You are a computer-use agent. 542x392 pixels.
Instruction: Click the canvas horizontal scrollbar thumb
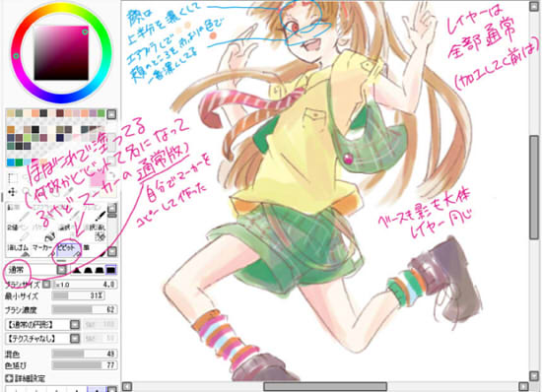[x=325, y=386]
